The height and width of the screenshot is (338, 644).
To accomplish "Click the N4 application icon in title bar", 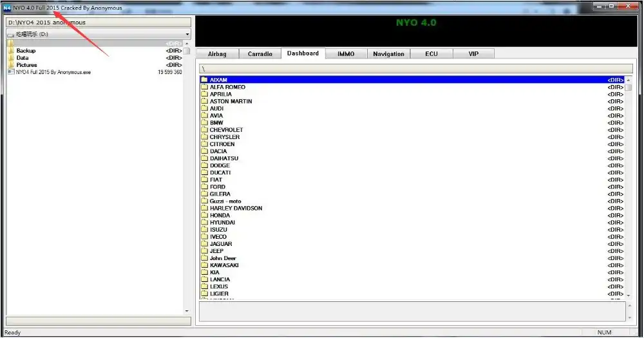I will (7, 8).
